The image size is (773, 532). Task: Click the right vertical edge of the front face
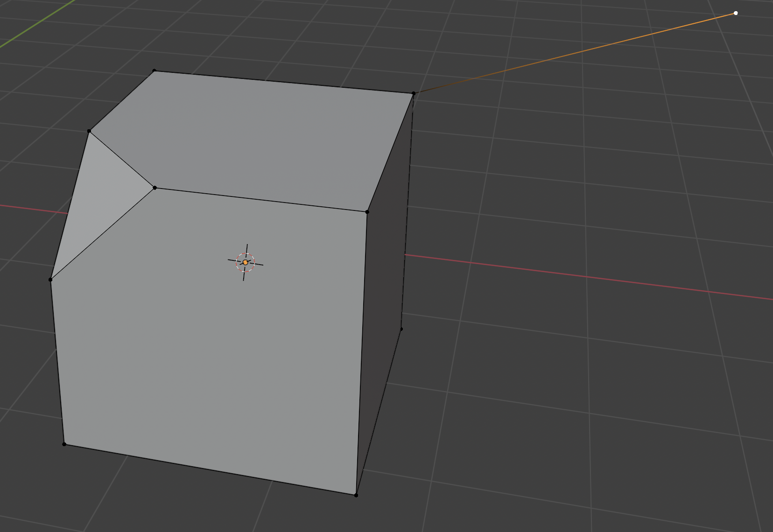(x=362, y=353)
